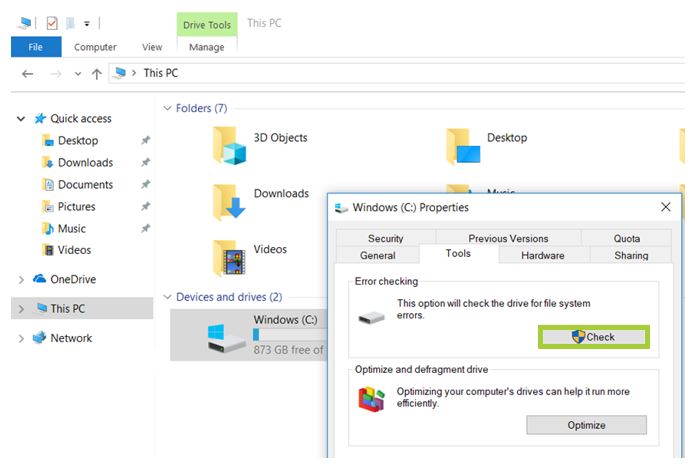Select the Tools tab in Properties
Screen dimensions: 697x469
click(x=458, y=253)
